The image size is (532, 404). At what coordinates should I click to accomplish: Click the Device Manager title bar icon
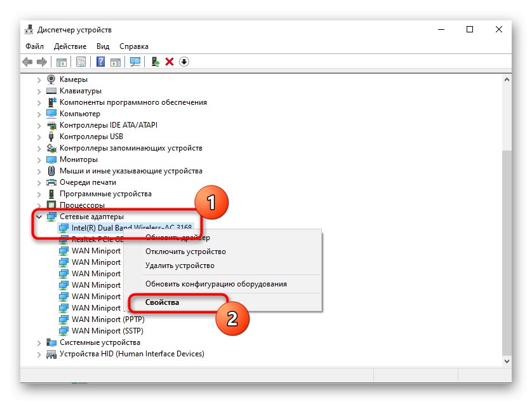pos(29,29)
